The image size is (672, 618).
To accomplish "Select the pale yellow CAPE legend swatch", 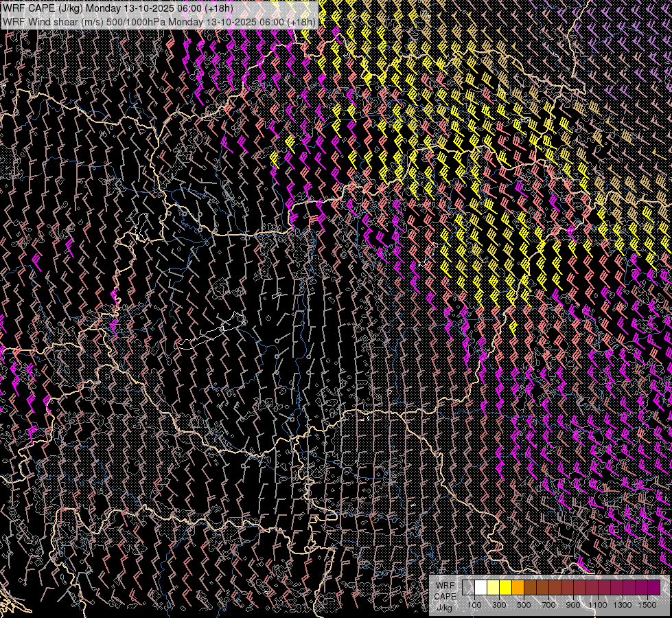I will [493, 588].
